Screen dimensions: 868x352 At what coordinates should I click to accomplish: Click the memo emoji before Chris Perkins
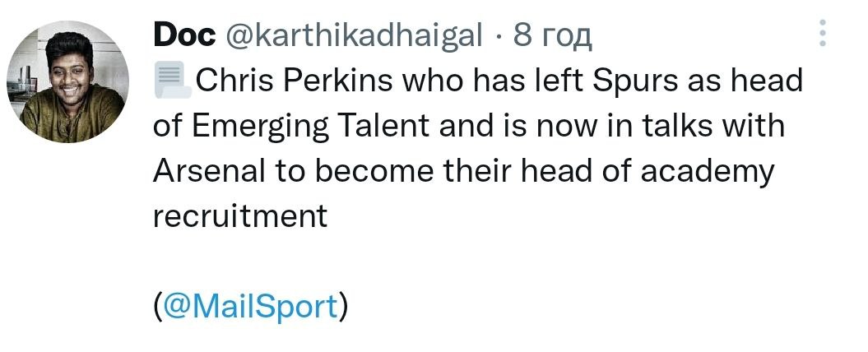tap(171, 82)
